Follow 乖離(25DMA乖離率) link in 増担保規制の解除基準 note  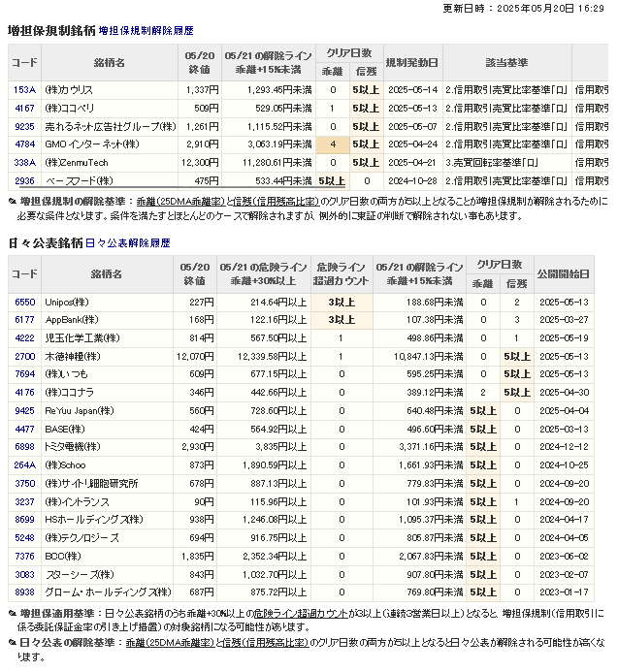click(180, 202)
